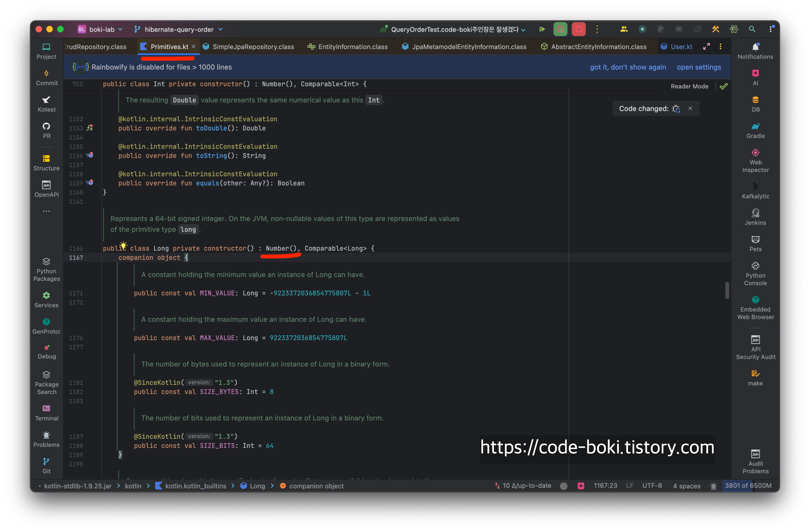Click the Debug bug button in toolbar
This screenshot has width=810, height=532.
point(560,29)
